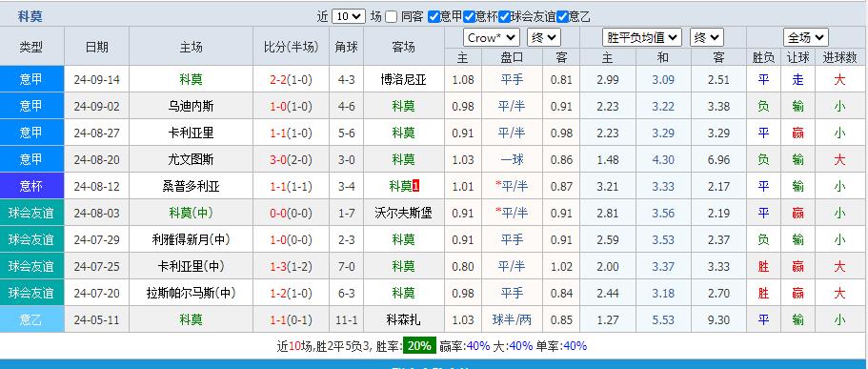This screenshot has width=868, height=369.
Task: Click the 进球数 column header
Action: (839, 57)
